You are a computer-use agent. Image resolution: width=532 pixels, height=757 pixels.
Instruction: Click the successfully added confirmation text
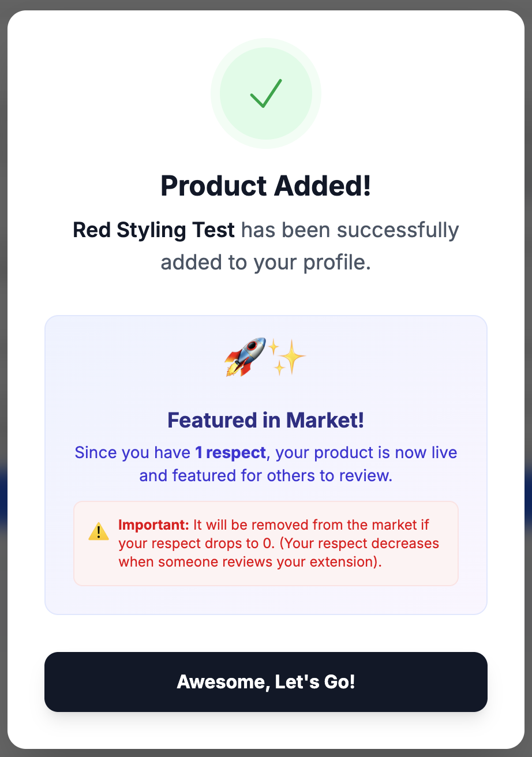click(265, 246)
